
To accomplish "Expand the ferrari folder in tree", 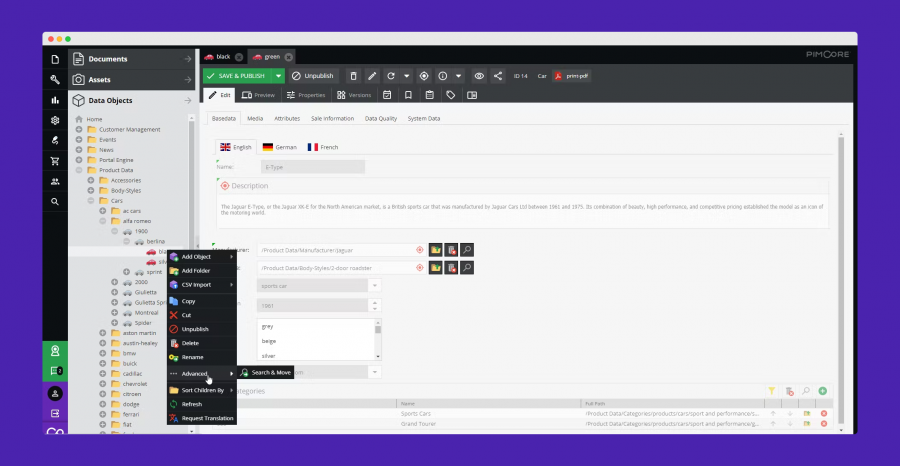I will click(x=103, y=414).
